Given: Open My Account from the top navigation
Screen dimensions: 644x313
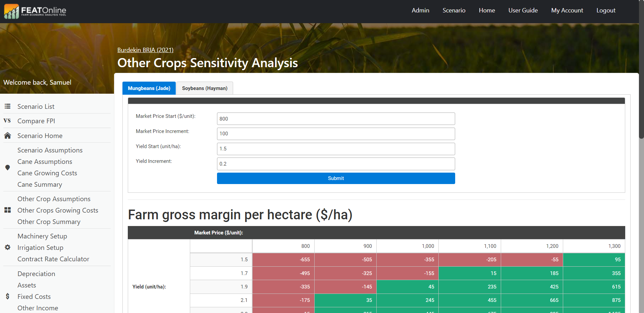Looking at the screenshot, I should [x=567, y=10].
